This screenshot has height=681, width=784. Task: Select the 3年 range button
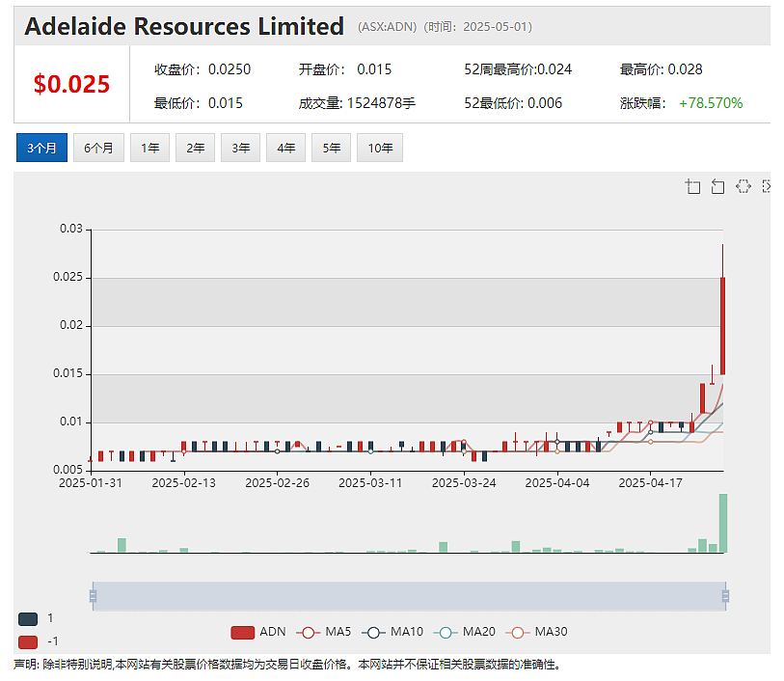pos(240,148)
